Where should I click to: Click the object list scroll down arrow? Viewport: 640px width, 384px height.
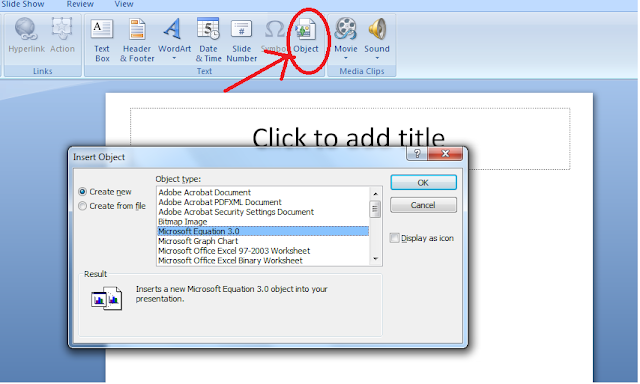click(376, 259)
